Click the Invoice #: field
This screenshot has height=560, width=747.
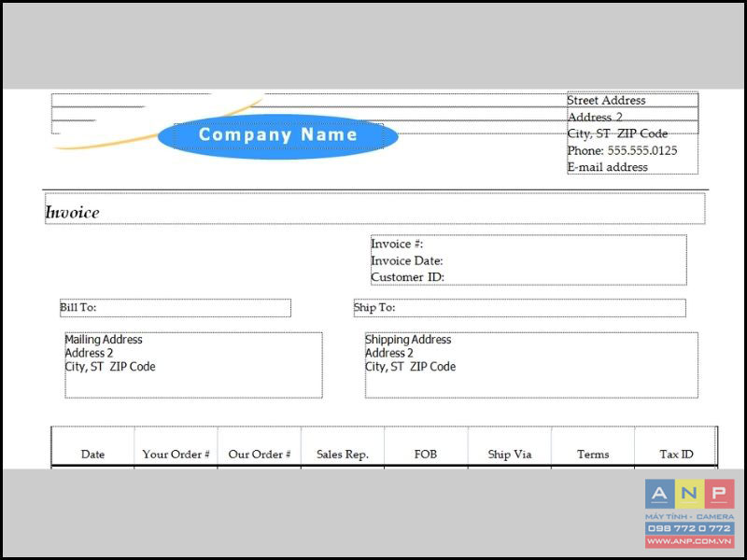397,244
